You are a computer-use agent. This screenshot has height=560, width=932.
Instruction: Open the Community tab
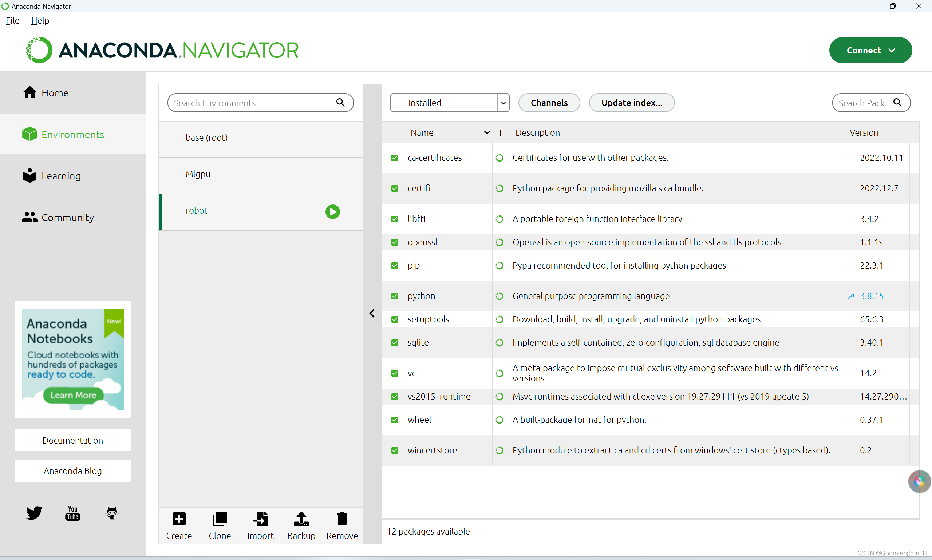coord(73,217)
